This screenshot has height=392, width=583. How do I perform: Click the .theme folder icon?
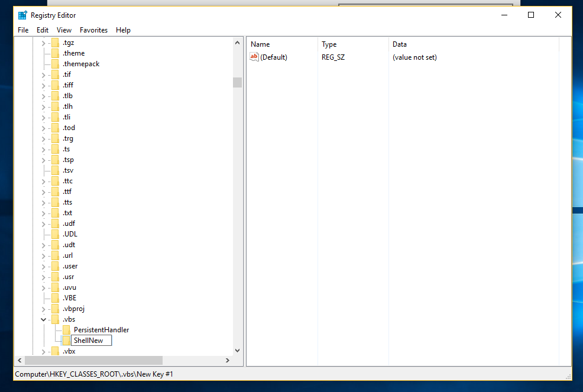55,53
